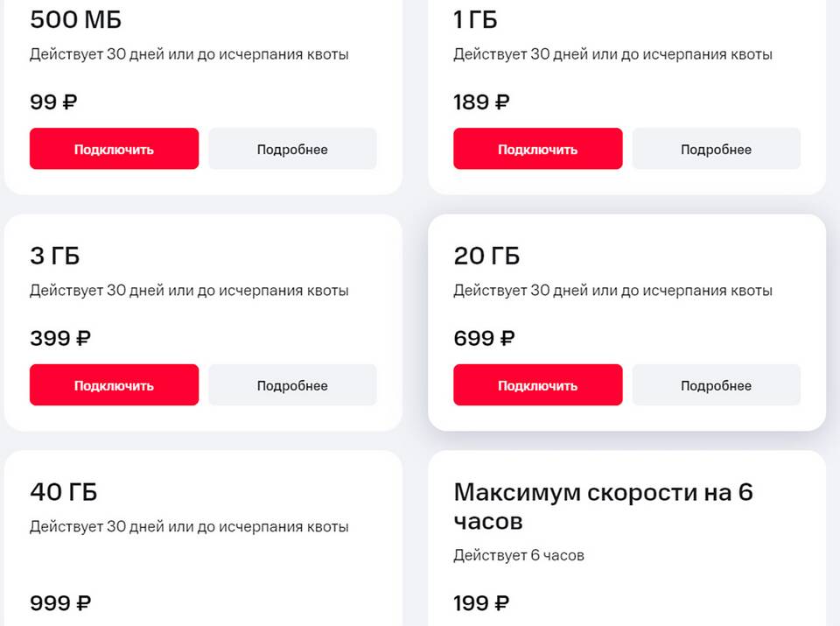
Task: Select the 189 ₽ price text
Action: (x=481, y=102)
